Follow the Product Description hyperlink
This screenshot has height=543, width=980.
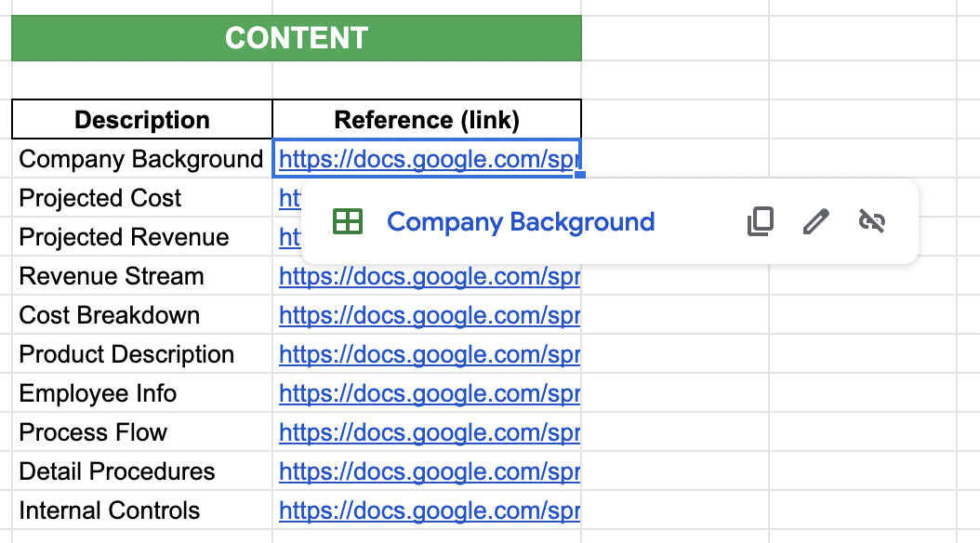click(430, 354)
